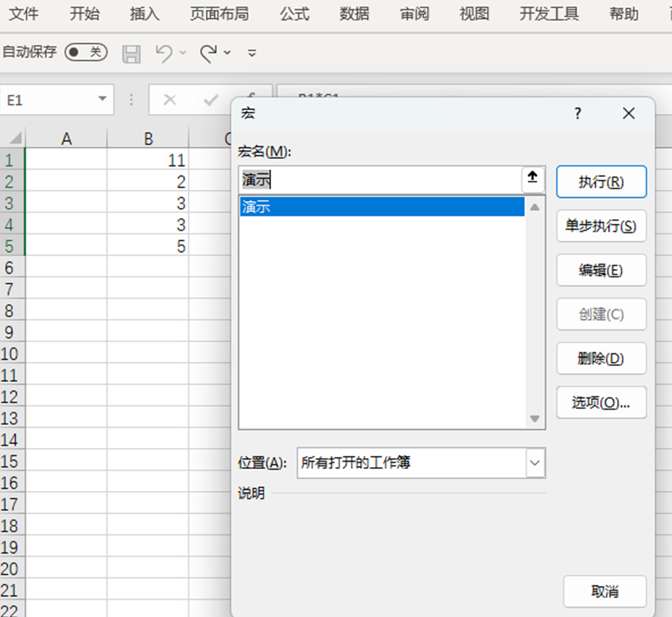Open the Undo history dropdown arrow
The width and height of the screenshot is (672, 617).
tap(183, 53)
